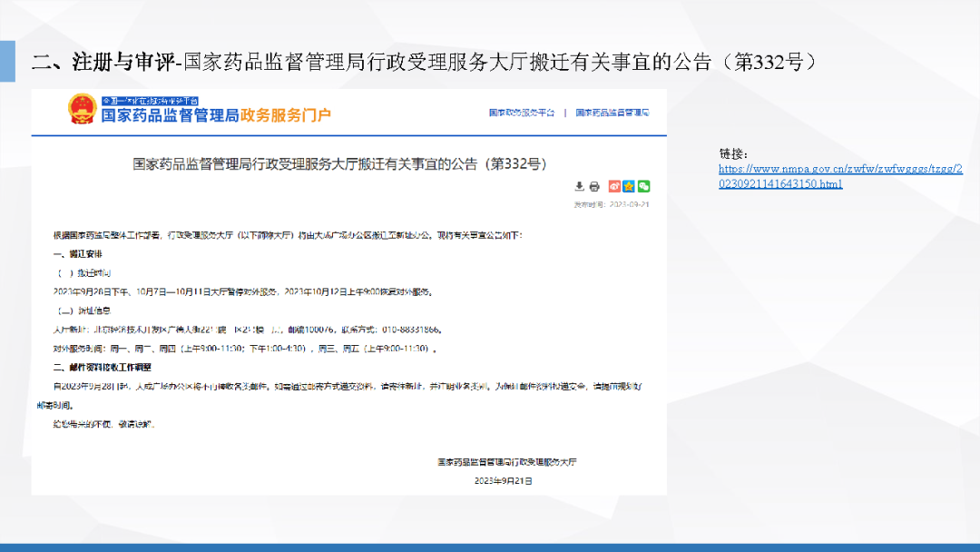Open the 国家药品监督管理局 link at top right
Viewport: 980px width, 552px height.
click(x=612, y=113)
